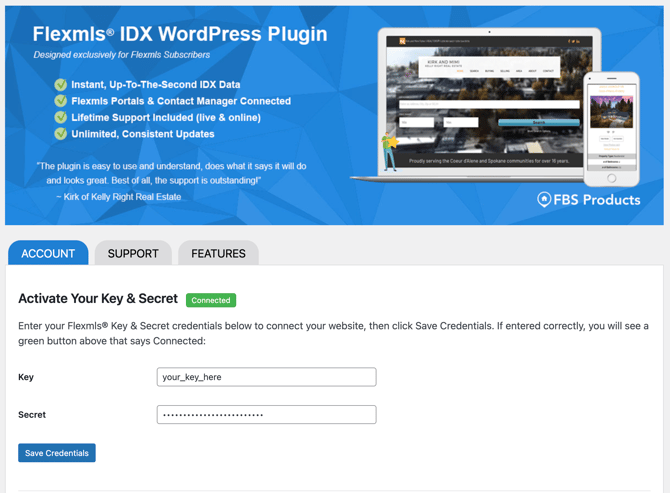Viewport: 670px width, 493px height.
Task: Click the laptop mockup website screenshot
Action: pos(489,100)
